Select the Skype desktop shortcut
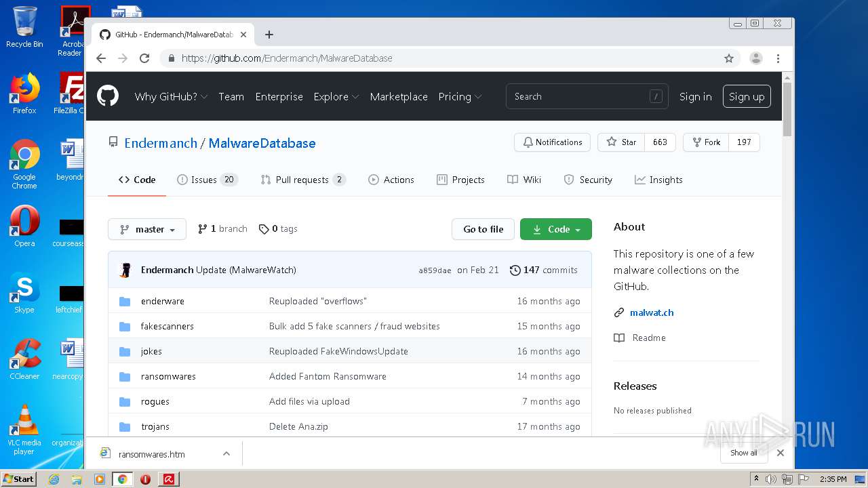868x488 pixels. coord(24,293)
